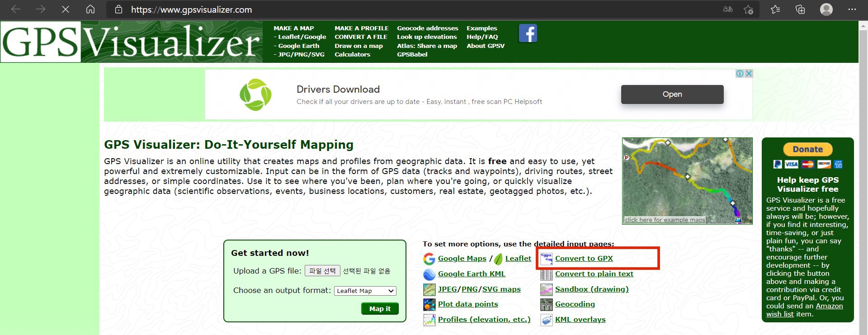
Task: Open Look up elevations menu item
Action: pos(427,37)
